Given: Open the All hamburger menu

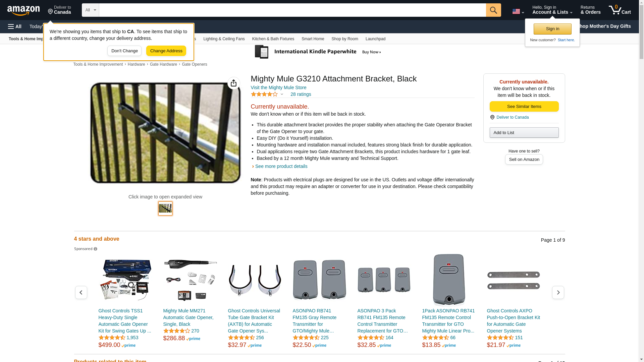Looking at the screenshot, I should (15, 26).
